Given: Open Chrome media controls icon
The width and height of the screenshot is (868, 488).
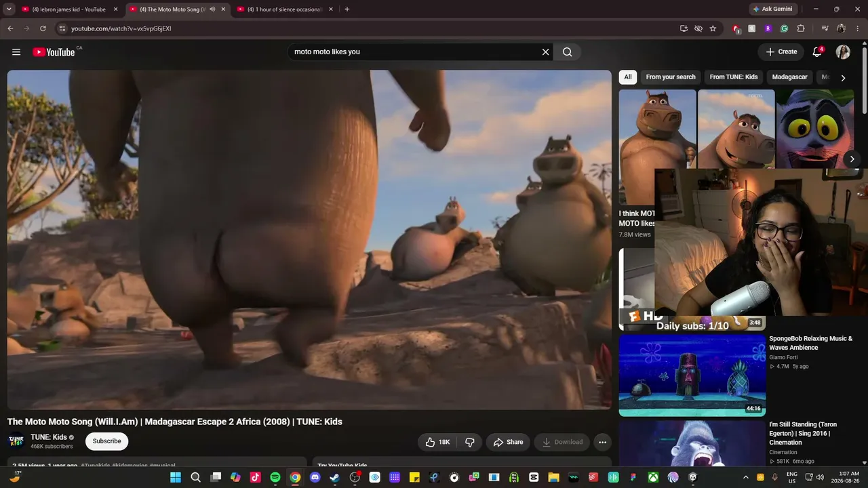Looking at the screenshot, I should [x=825, y=28].
